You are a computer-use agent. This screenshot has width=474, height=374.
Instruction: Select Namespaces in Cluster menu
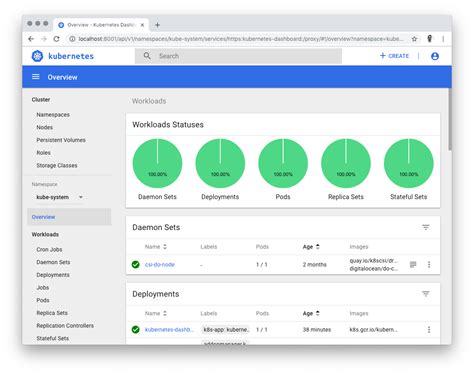coord(53,115)
